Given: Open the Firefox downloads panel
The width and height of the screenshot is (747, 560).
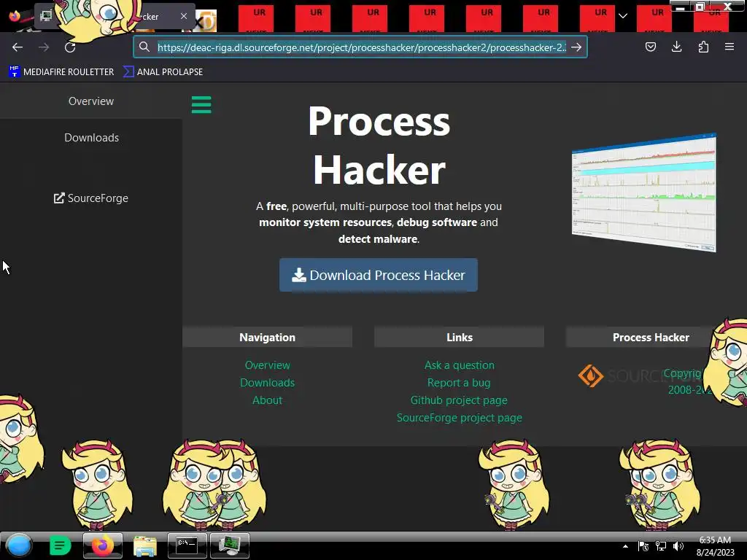Looking at the screenshot, I should pyautogui.click(x=676, y=47).
